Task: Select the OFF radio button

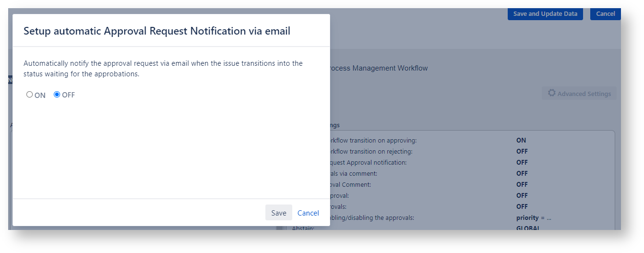Action: (57, 95)
